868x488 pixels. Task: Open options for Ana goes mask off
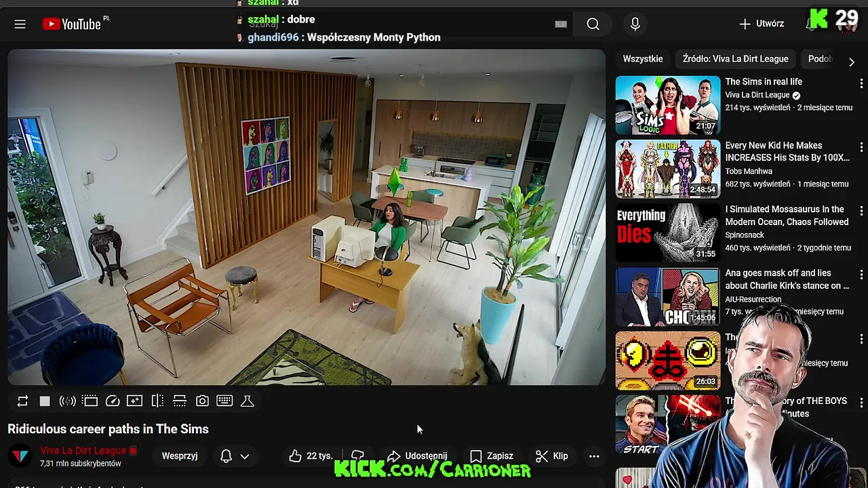[861, 274]
